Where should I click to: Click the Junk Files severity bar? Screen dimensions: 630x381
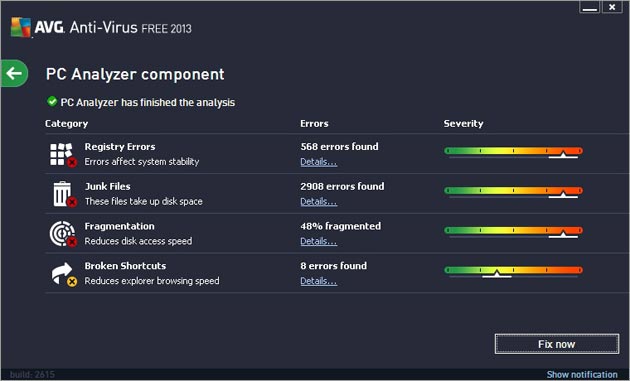[x=513, y=191]
